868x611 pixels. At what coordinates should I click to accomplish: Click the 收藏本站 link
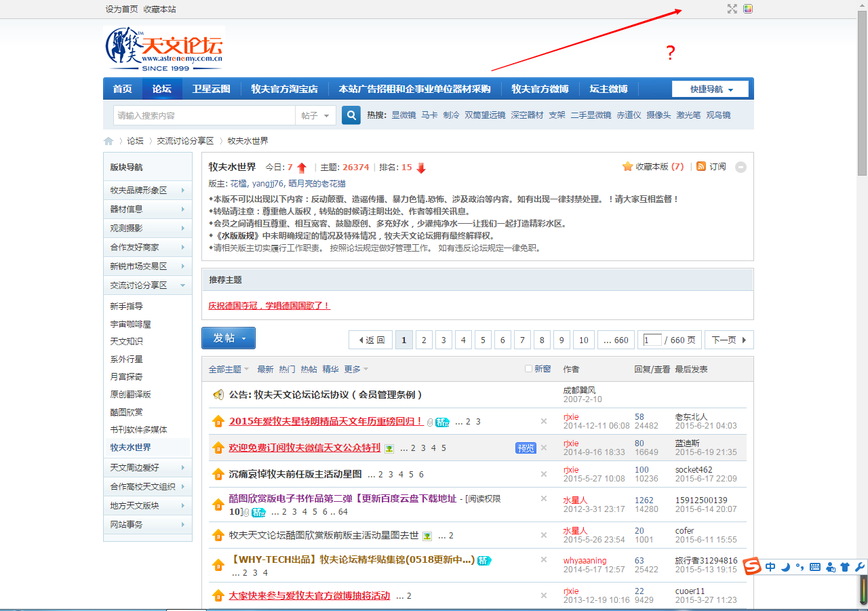tap(160, 9)
